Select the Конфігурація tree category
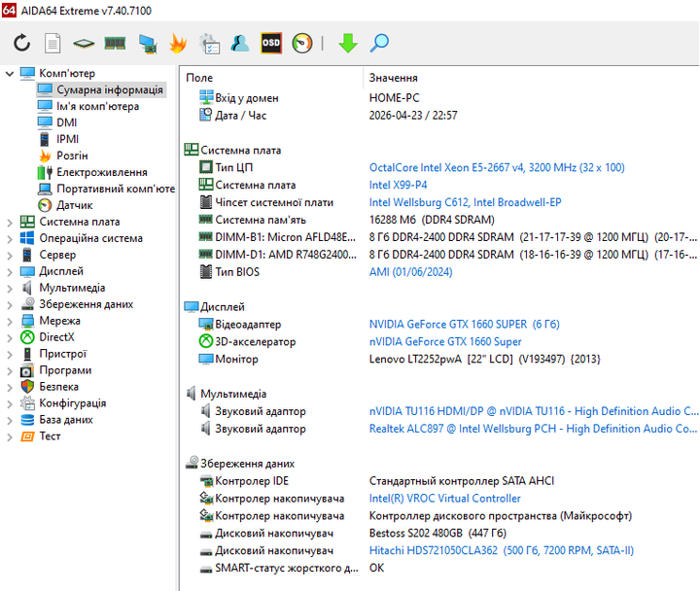700x591 pixels. pos(72,403)
